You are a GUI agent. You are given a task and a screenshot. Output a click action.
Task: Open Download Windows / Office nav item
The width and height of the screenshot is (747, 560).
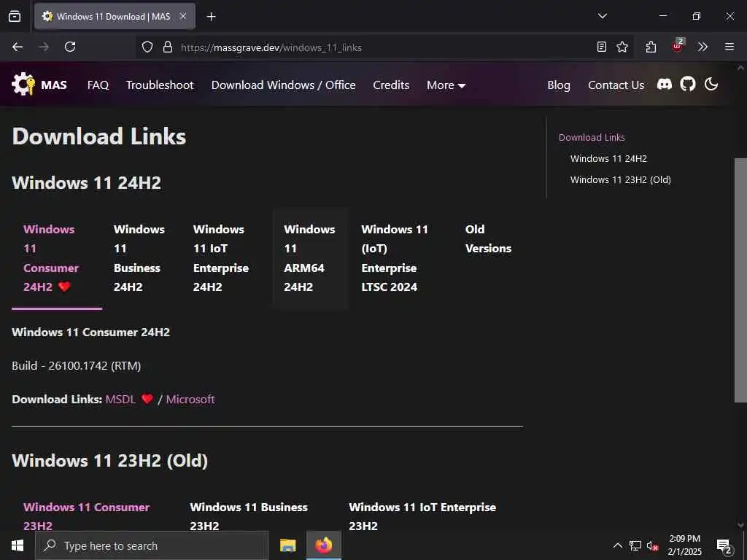(x=284, y=85)
